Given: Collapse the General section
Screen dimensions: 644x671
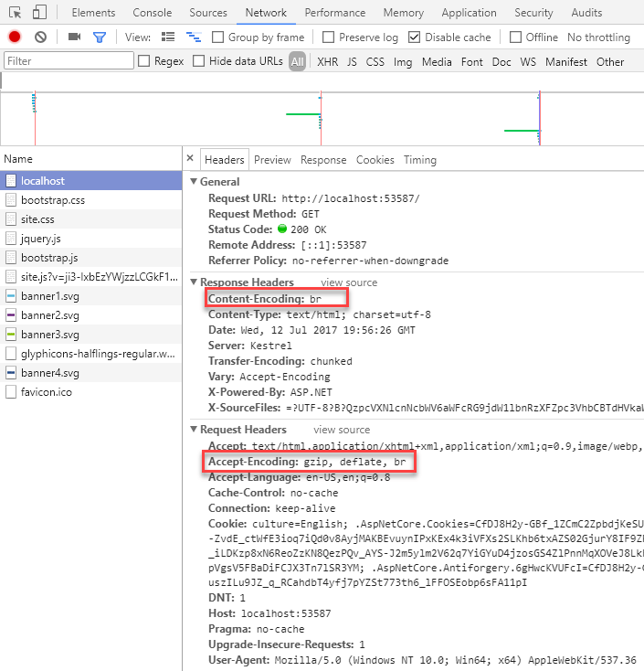Looking at the screenshot, I should pos(194,182).
